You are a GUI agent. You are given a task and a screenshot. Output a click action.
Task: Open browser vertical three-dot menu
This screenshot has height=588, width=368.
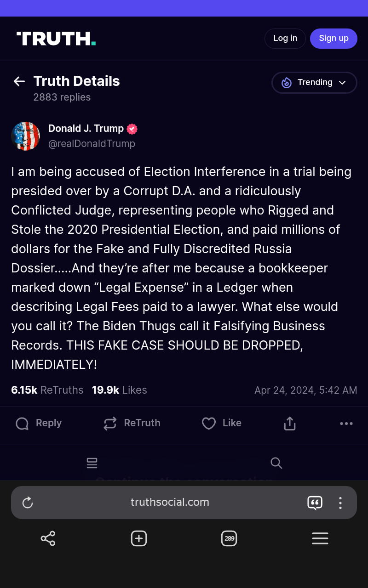(x=340, y=503)
